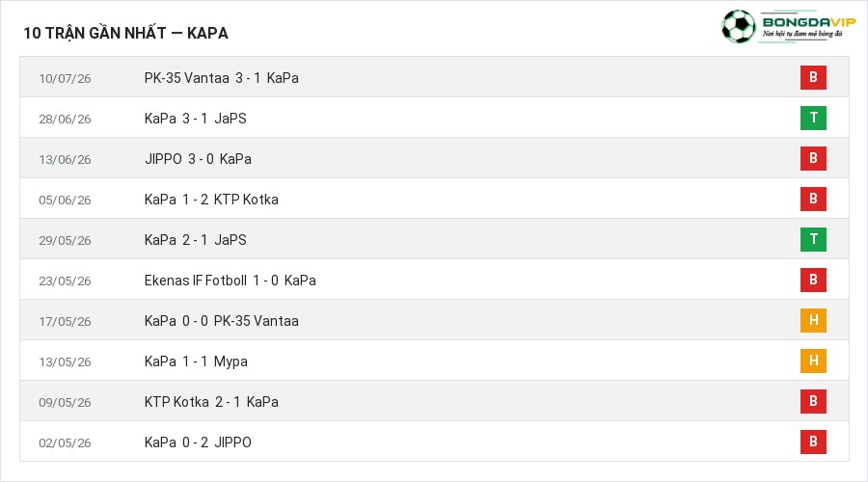Viewport: 868px width, 482px height.
Task: Click the BONGDAVIP brand text
Action: [809, 21]
